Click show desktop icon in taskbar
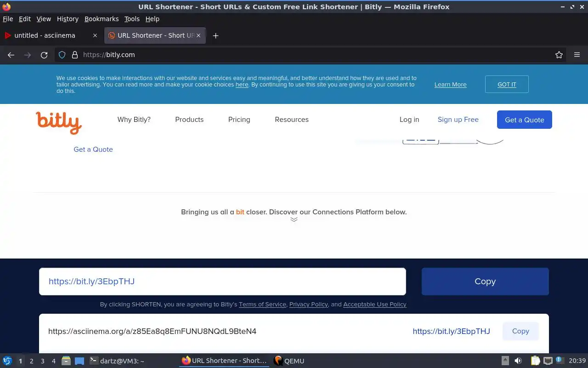This screenshot has height=368, width=588. 79,361
